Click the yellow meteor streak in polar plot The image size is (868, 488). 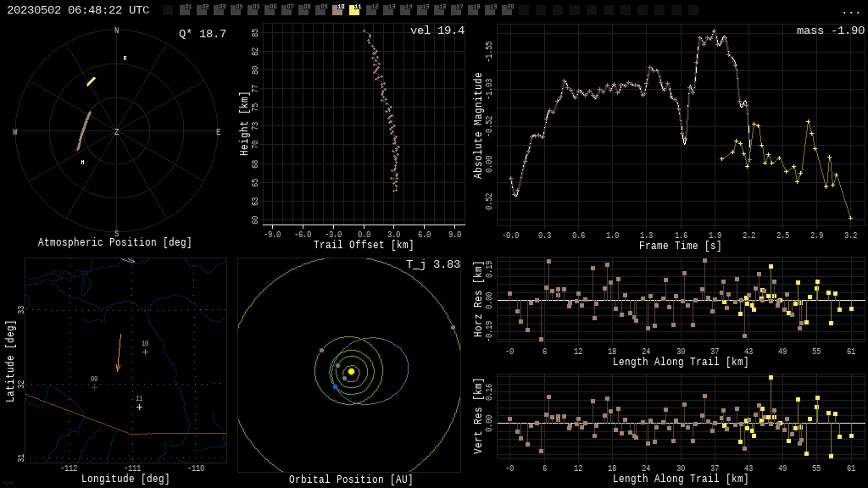click(91, 82)
